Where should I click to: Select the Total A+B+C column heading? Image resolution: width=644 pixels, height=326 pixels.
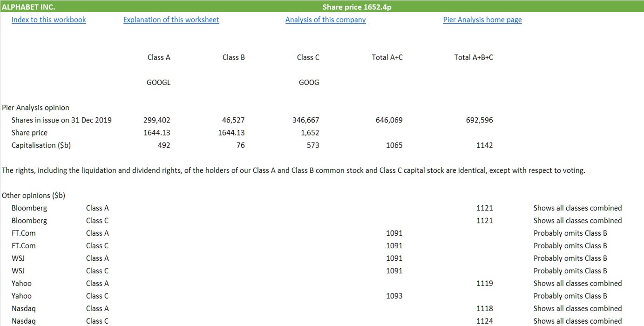click(474, 57)
